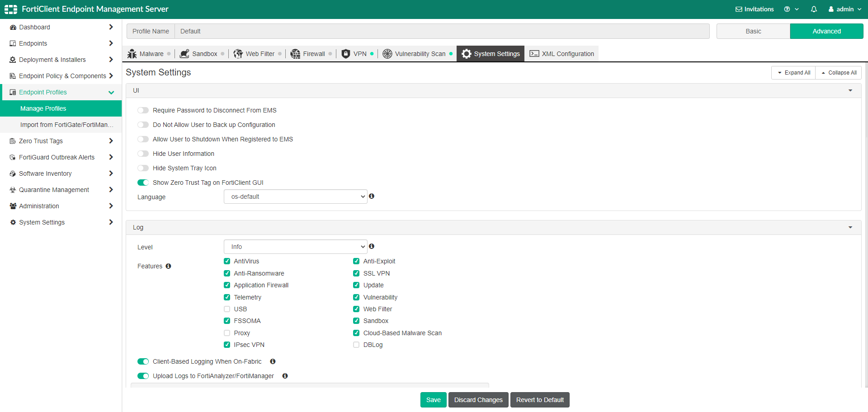Click the Expand All button
The image size is (868, 412).
[x=793, y=73]
